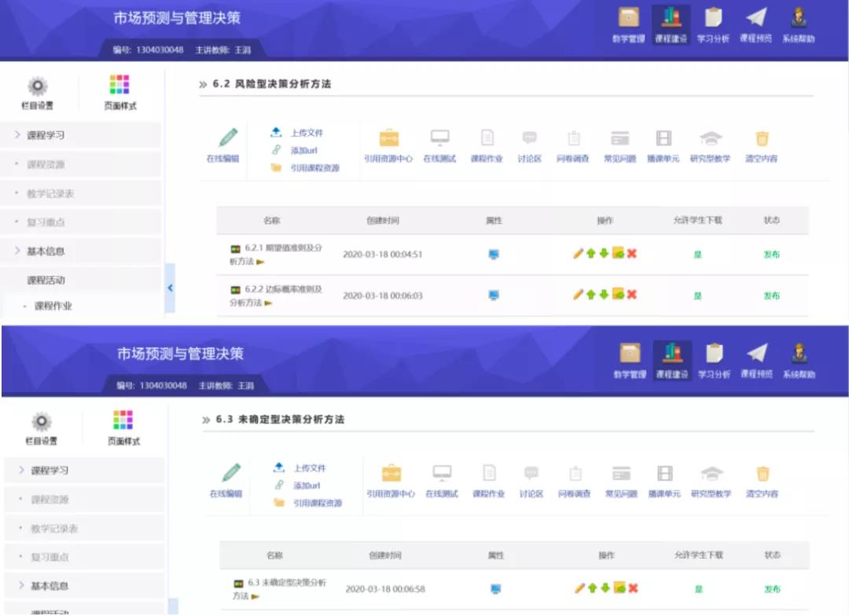Screen dimensions: 849x616
Task: Click 研究型教学 graduation cap in section 6.3
Action: (x=711, y=474)
